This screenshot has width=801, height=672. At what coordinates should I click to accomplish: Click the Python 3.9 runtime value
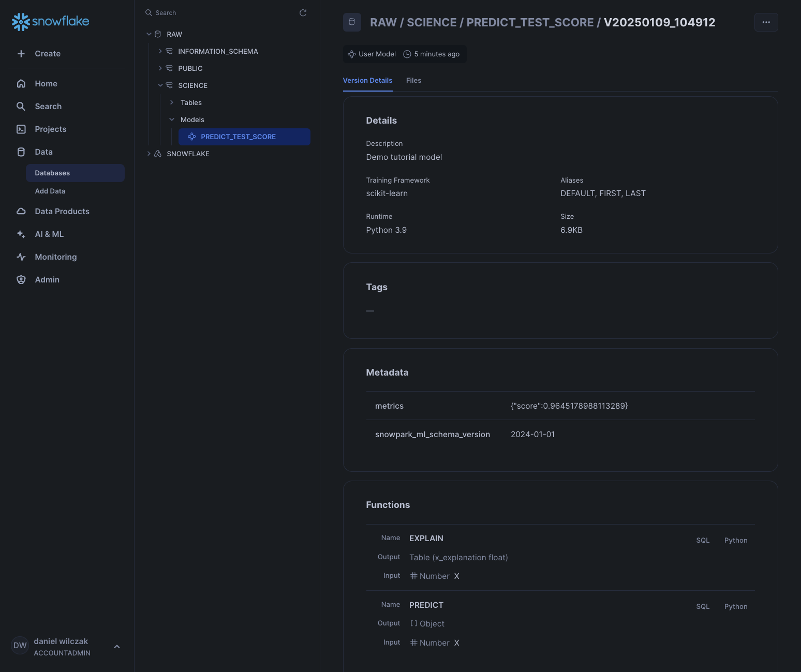click(386, 230)
